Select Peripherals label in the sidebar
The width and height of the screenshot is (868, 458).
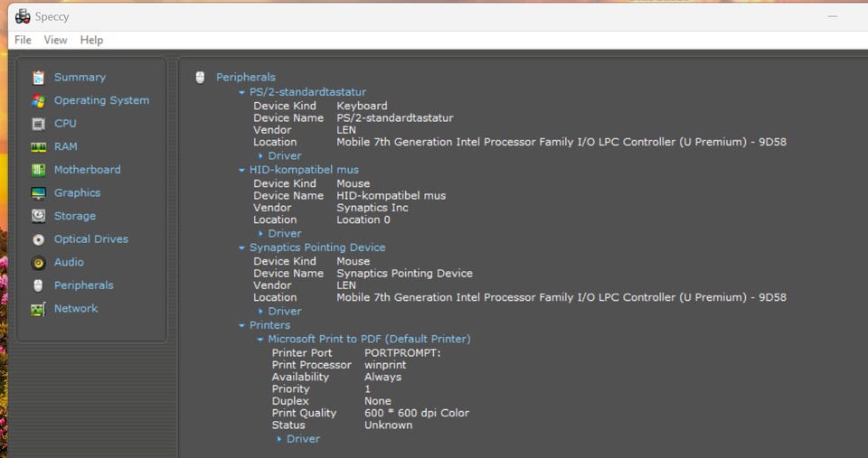point(83,285)
